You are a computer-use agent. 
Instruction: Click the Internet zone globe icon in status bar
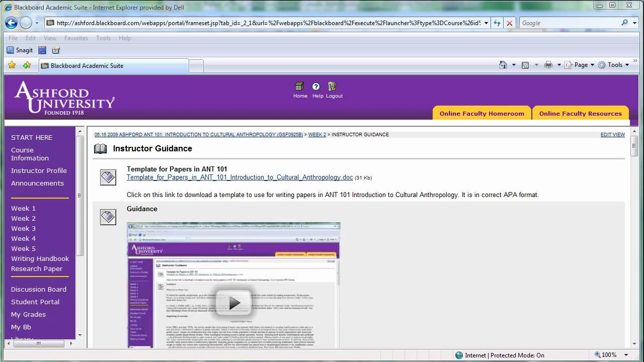[459, 355]
